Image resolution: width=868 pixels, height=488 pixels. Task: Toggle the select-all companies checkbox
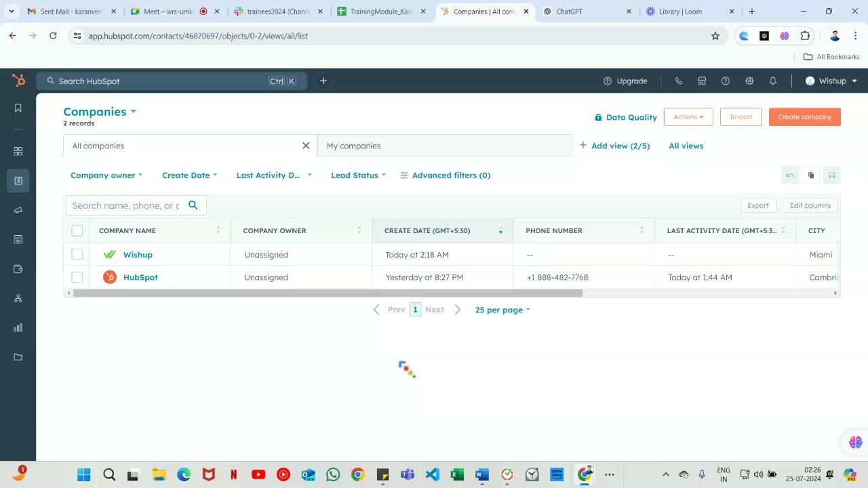77,231
